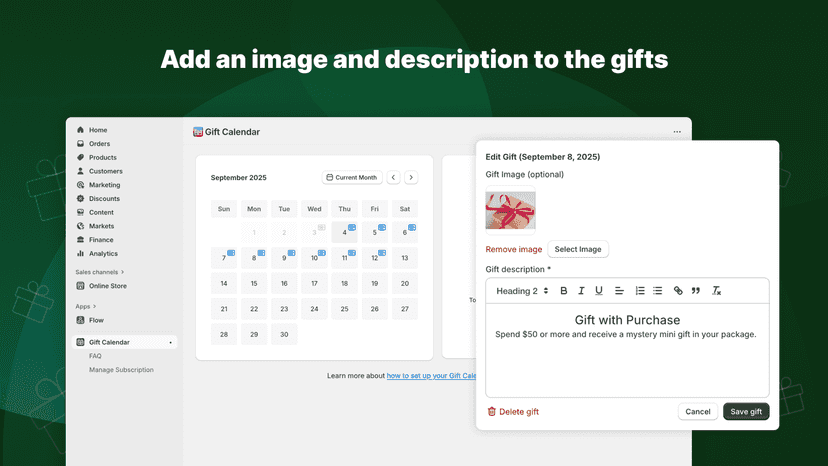828x466 pixels.
Task: Select September 4 in calendar
Action: (x=344, y=232)
